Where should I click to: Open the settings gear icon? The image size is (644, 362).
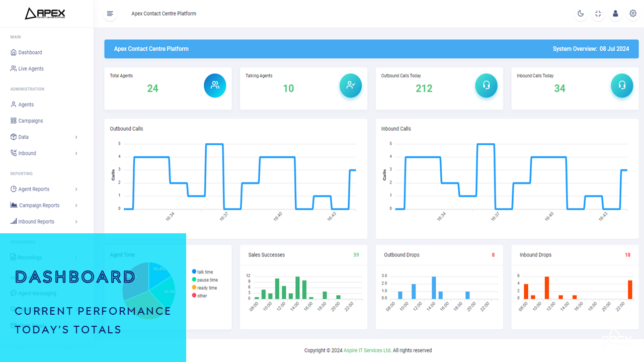633,14
